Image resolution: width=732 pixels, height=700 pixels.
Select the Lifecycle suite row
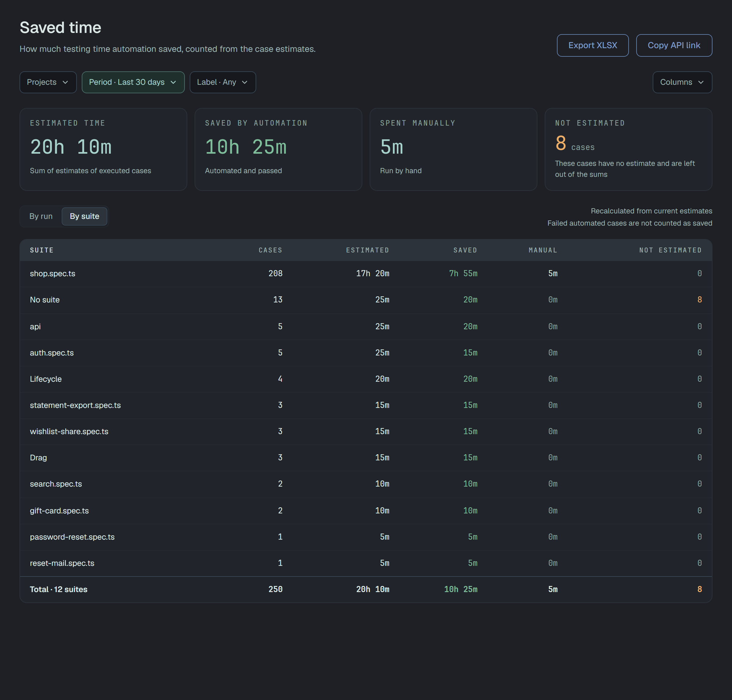click(x=366, y=379)
